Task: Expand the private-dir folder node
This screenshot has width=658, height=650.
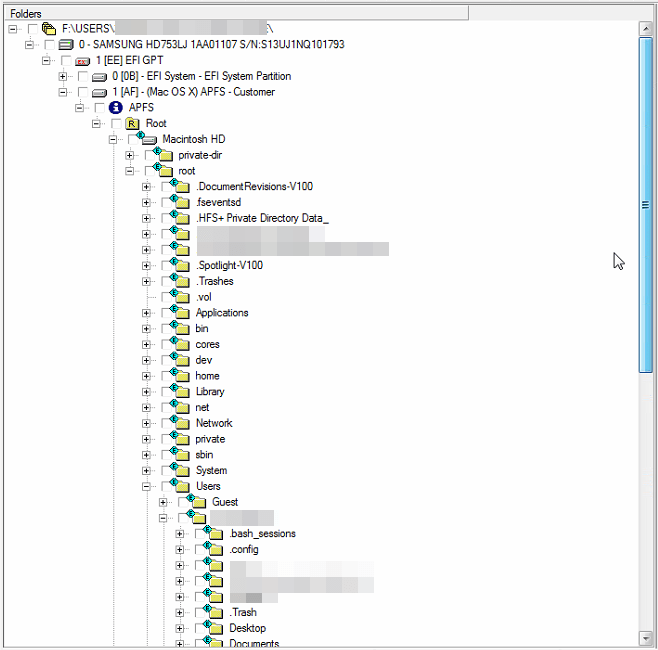Action: click(130, 156)
